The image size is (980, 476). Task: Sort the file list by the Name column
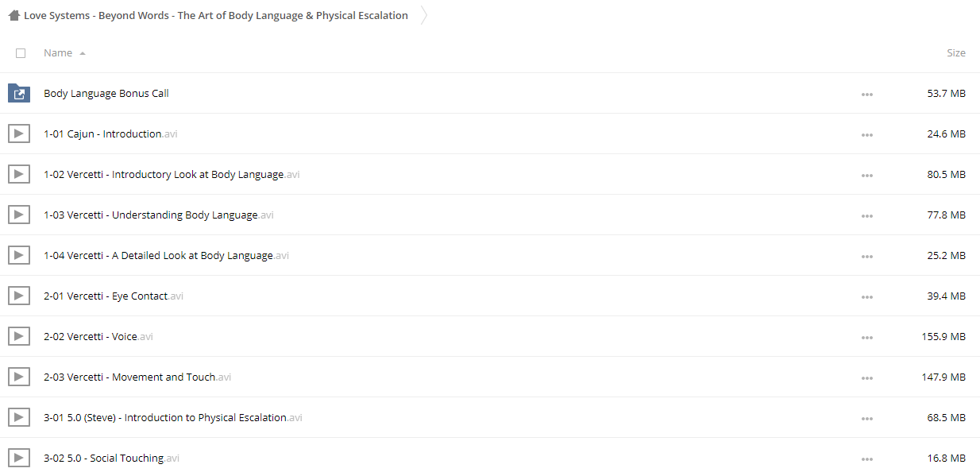[x=58, y=53]
